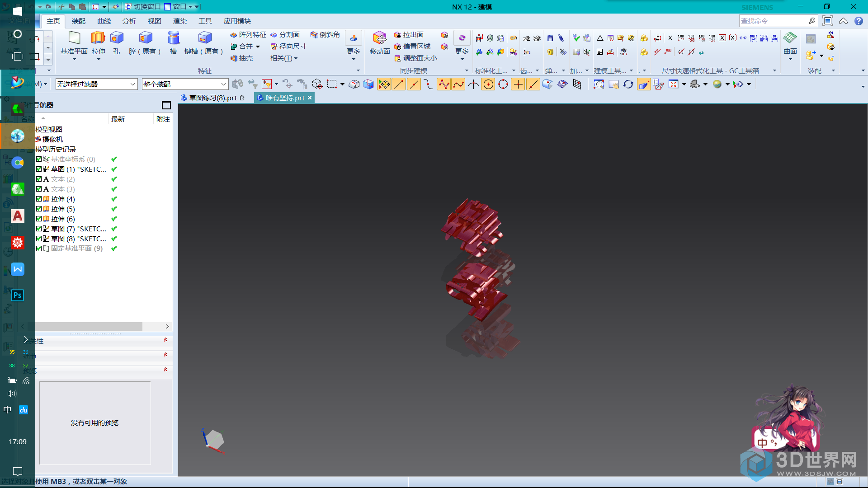Viewport: 868px width, 488px height.
Task: Sort by the 最新 column header
Action: [x=118, y=119]
